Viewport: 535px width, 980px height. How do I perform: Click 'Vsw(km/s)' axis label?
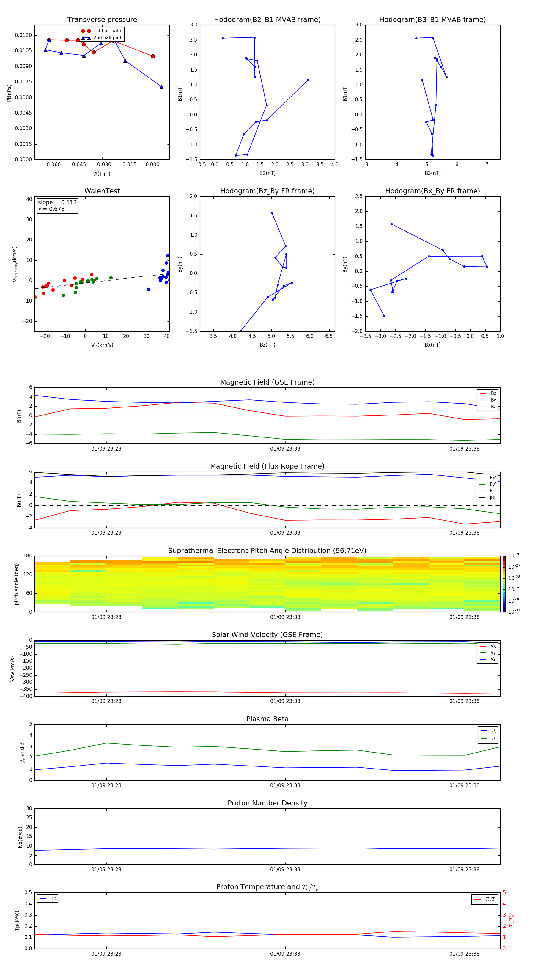tap(12, 668)
